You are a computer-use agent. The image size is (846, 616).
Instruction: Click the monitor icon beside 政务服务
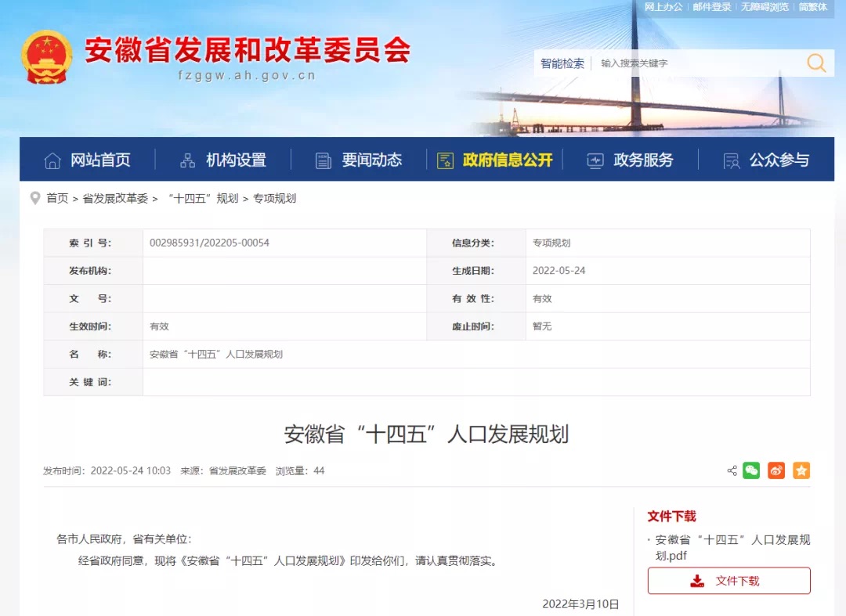[595, 160]
